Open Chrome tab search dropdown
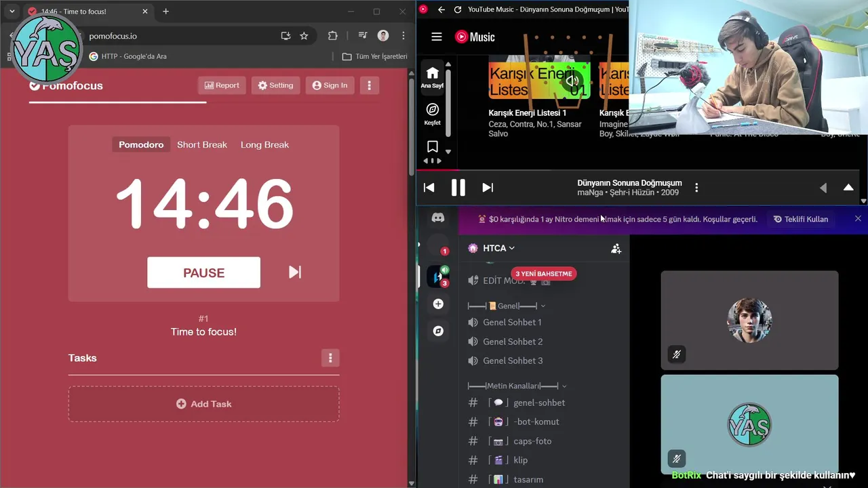The width and height of the screenshot is (868, 488). tap(12, 12)
